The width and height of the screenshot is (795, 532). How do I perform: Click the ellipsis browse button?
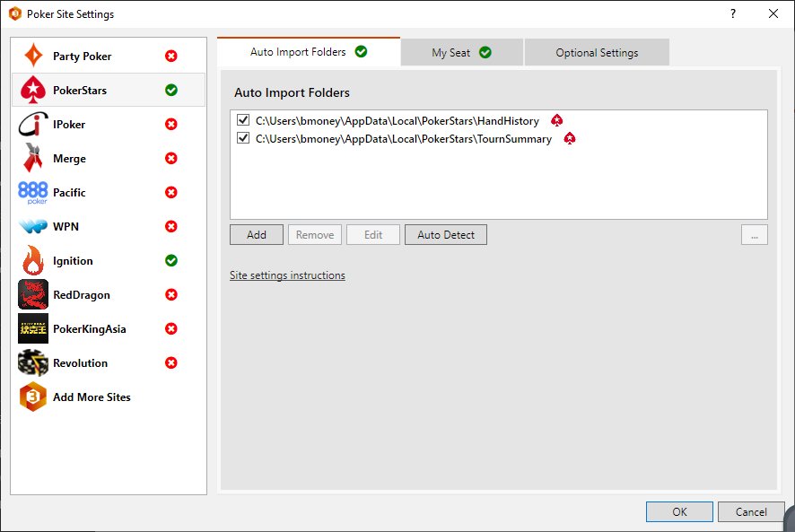755,235
